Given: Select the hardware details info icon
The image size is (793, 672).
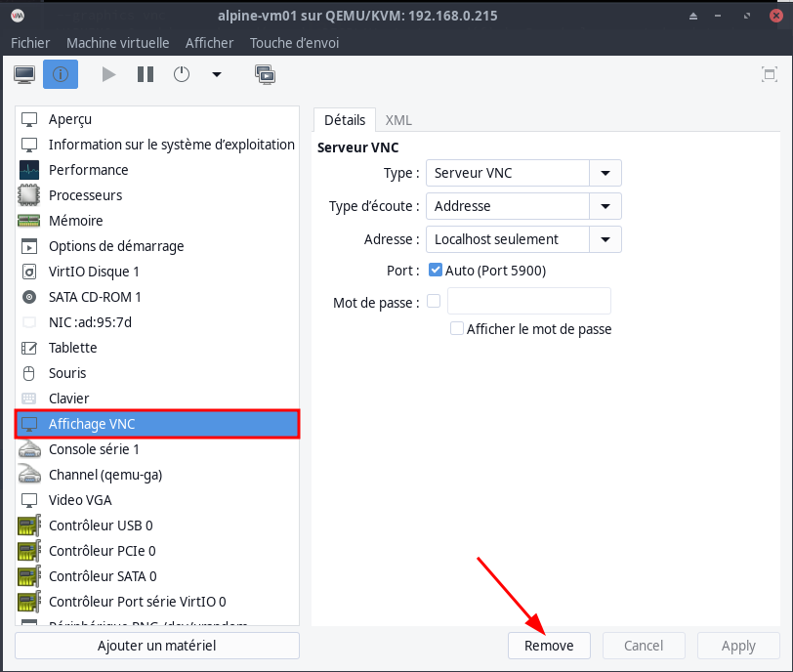Looking at the screenshot, I should pos(61,74).
